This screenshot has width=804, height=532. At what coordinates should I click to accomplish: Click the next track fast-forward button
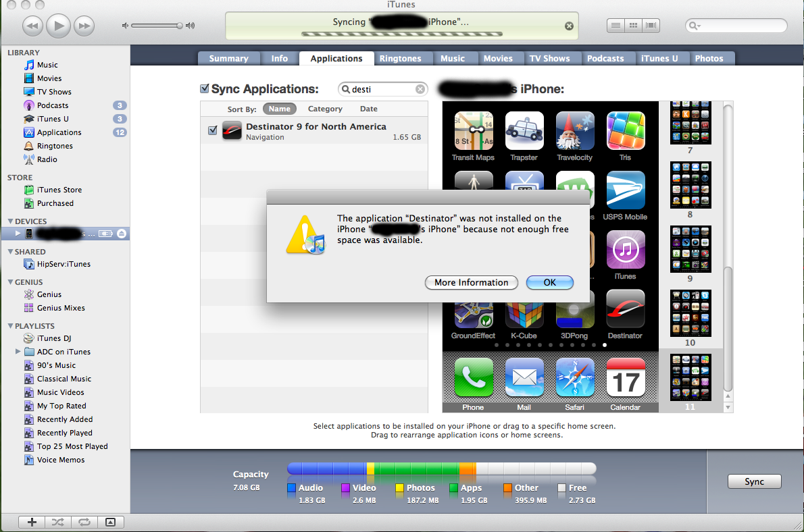[84, 26]
